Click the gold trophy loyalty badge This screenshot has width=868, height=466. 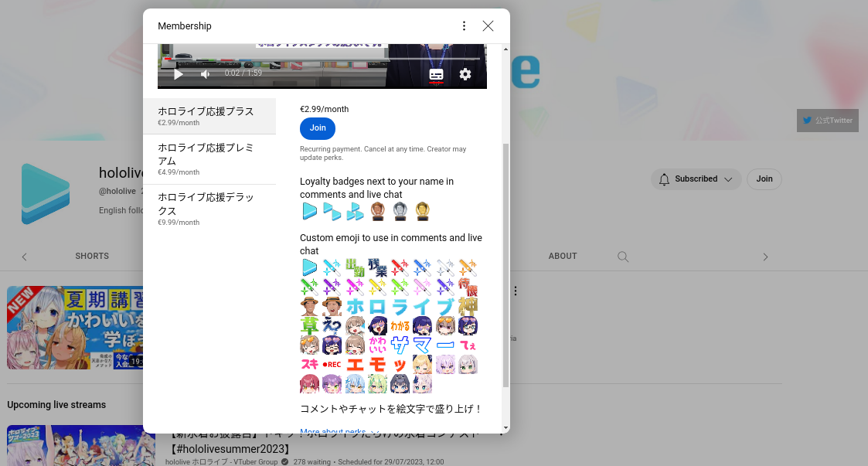(422, 211)
